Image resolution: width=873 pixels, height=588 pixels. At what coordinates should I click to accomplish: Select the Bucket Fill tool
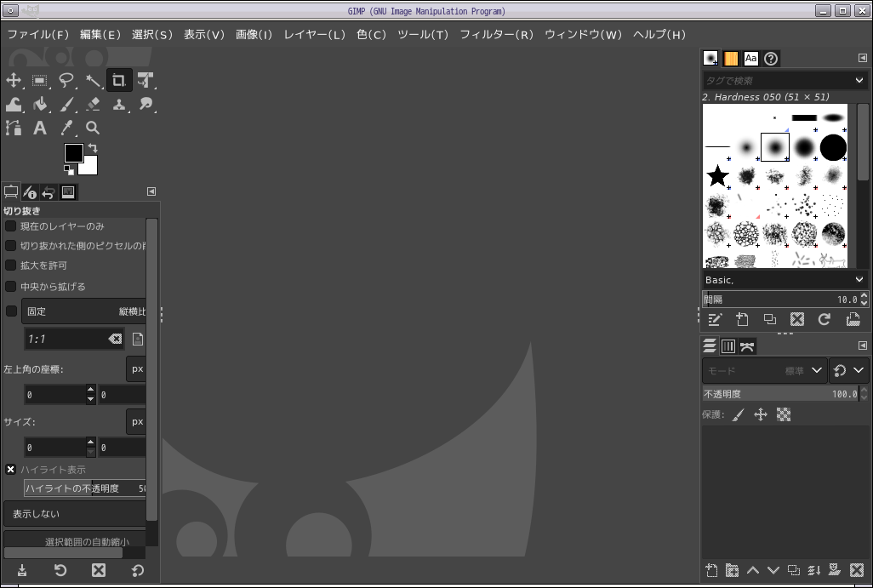point(39,104)
